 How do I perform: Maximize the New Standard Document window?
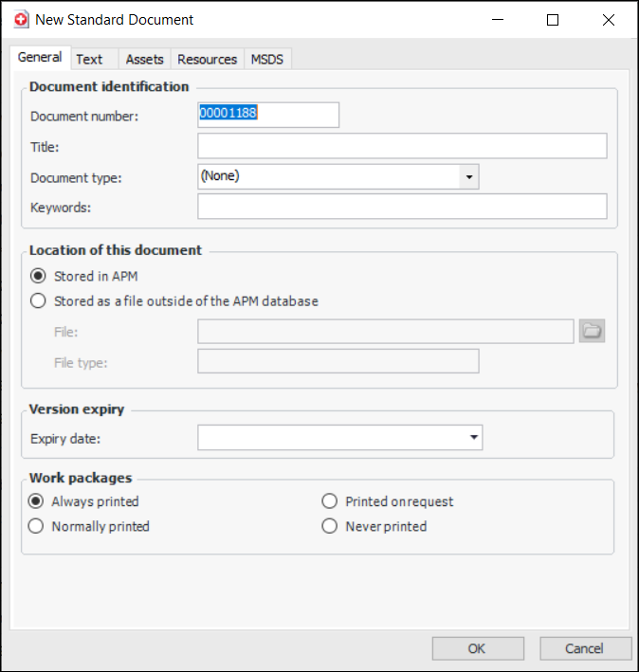click(x=553, y=20)
